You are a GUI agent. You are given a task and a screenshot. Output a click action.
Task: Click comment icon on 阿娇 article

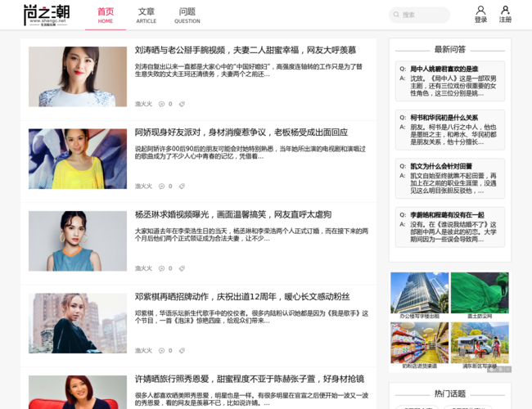(161, 187)
